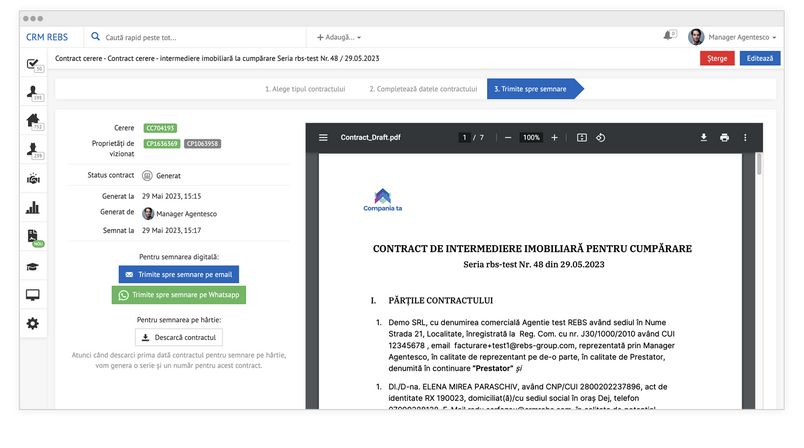This screenshot has width=804, height=448.
Task: Open the Manager Agentesco user menu
Action: 738,37
